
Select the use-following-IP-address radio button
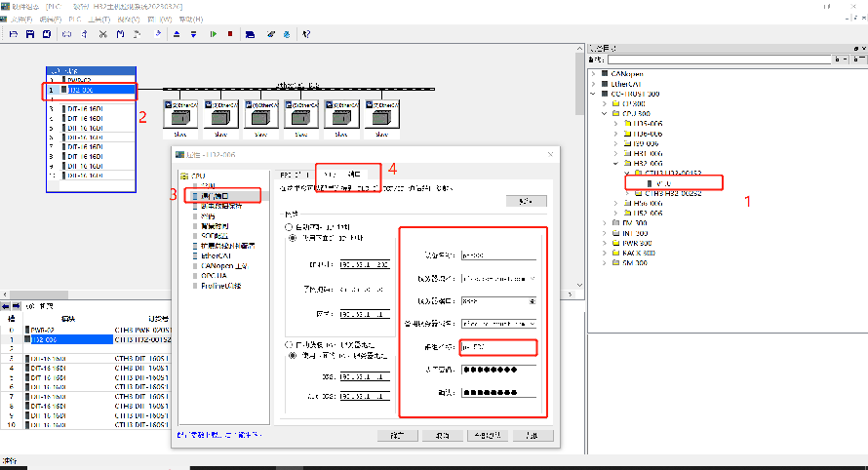point(293,238)
